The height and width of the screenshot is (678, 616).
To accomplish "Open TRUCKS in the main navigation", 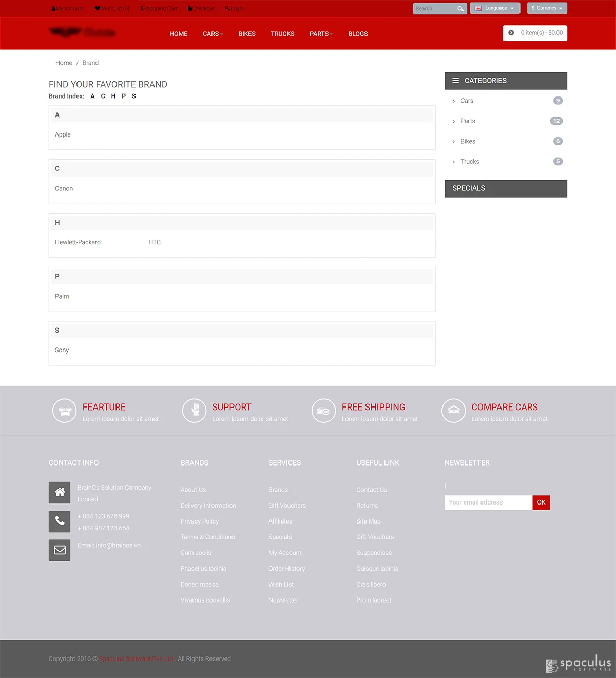I will tap(282, 34).
